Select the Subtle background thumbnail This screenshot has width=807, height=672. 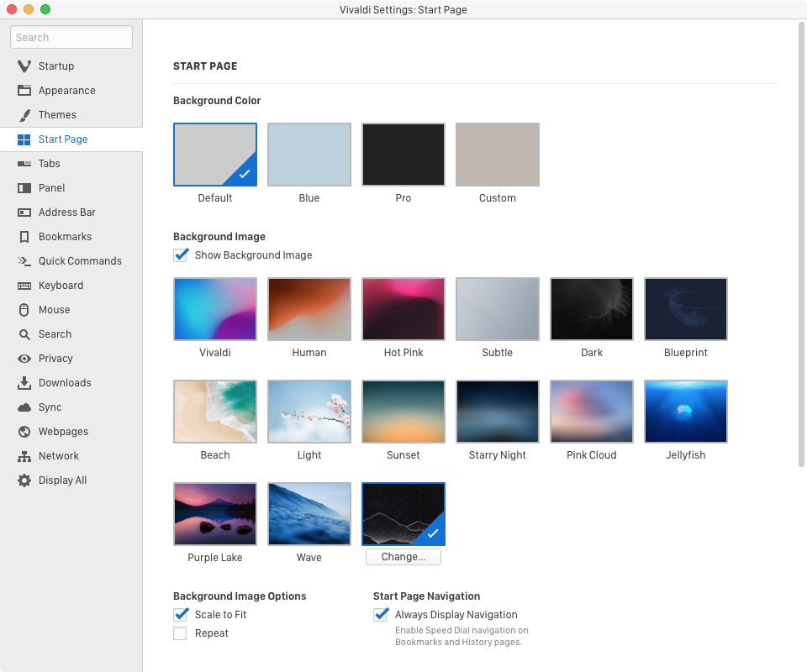click(x=498, y=309)
